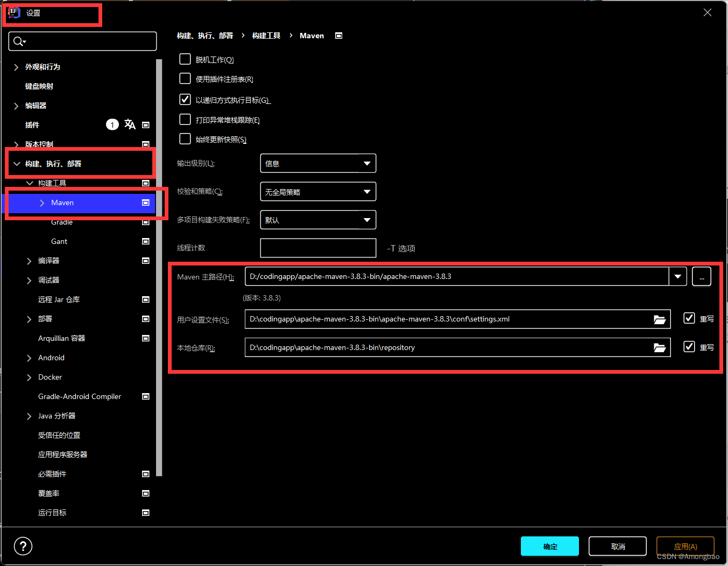Click the help question mark icon

pyautogui.click(x=23, y=546)
